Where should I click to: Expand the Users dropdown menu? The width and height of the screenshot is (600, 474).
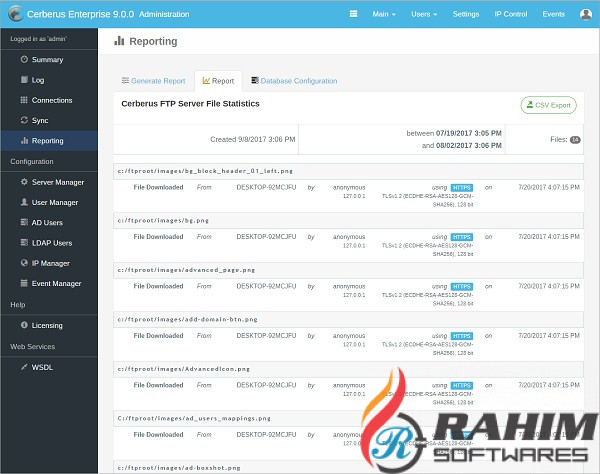pos(424,14)
